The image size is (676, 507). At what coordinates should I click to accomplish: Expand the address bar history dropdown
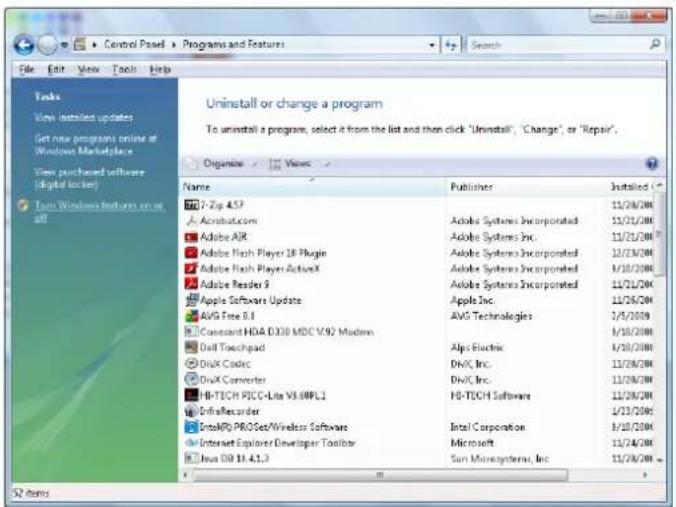(x=432, y=45)
